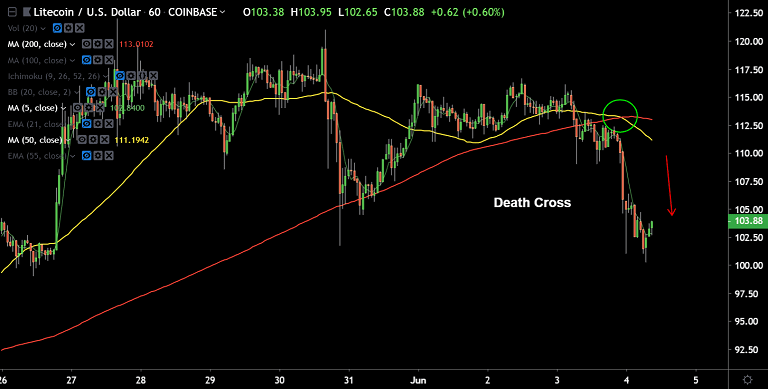Click the 100.00 price scale label
The width and height of the screenshot is (768, 389).
(748, 266)
